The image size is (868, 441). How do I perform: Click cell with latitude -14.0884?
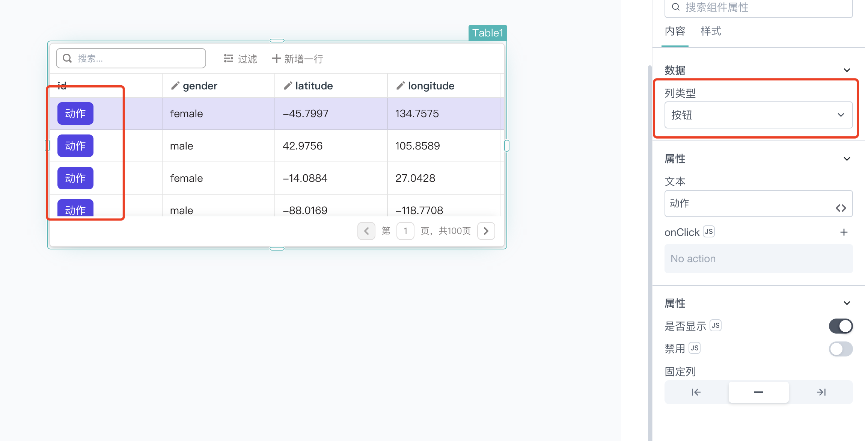coord(331,178)
